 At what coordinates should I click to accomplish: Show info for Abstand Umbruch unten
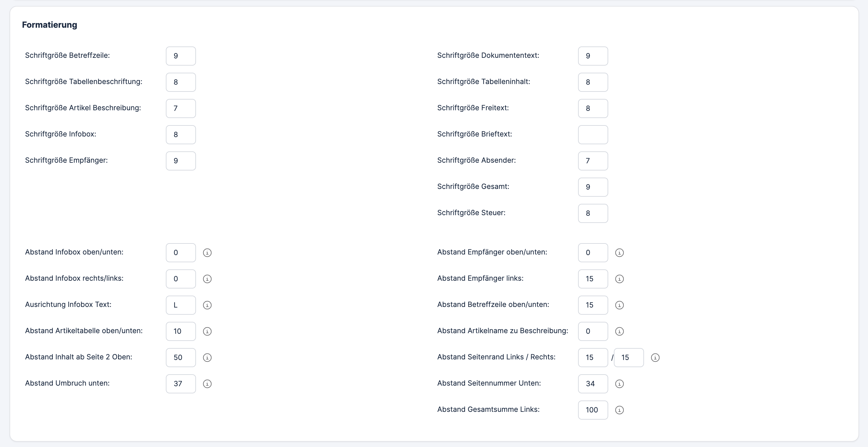(x=207, y=384)
